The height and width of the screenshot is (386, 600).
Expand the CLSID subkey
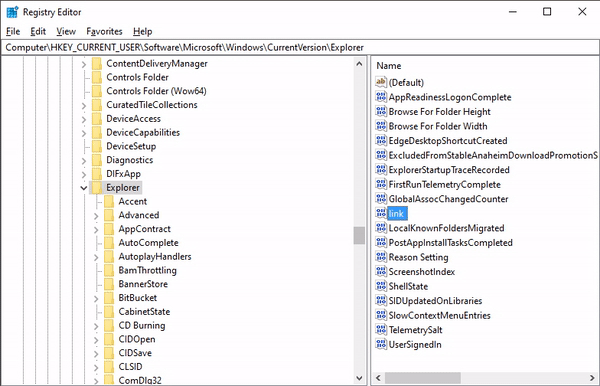pyautogui.click(x=96, y=367)
